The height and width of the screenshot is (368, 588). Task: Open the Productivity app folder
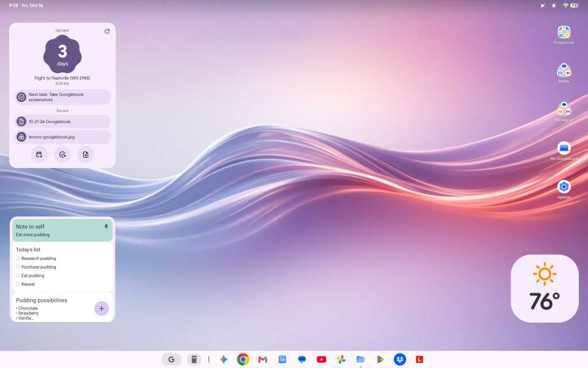point(564,32)
